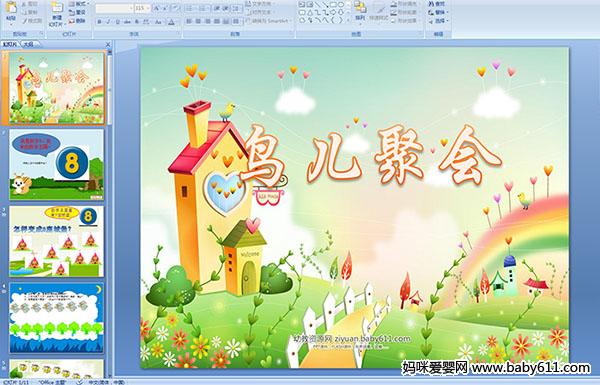The width and height of the screenshot is (600, 385).
Task: Switch to the Slides pane tab
Action: coord(10,44)
